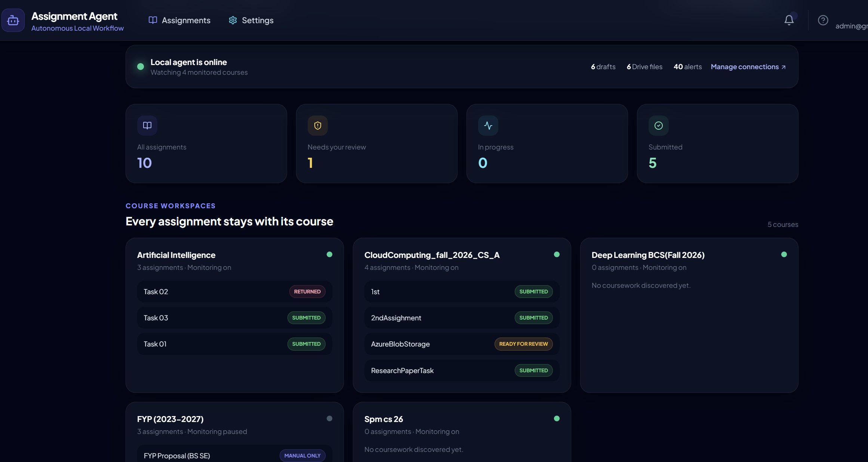Click the 5 courses label
Image resolution: width=868 pixels, height=462 pixels.
(783, 224)
